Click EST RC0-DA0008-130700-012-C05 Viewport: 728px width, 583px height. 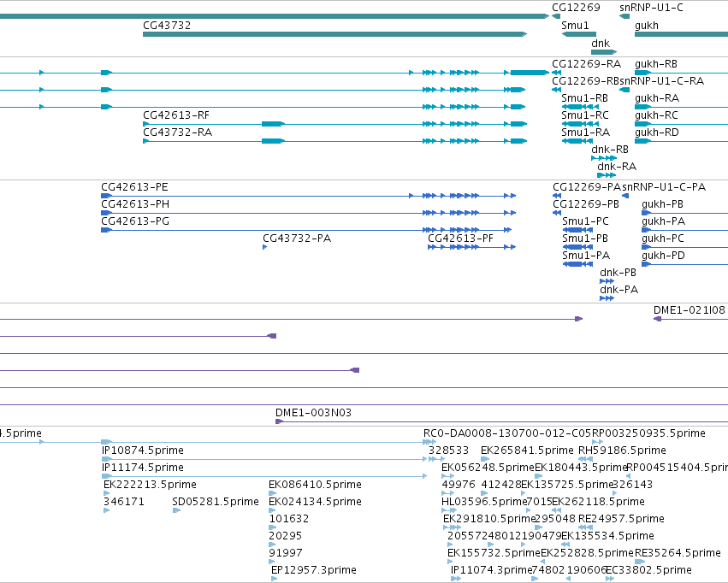click(507, 433)
